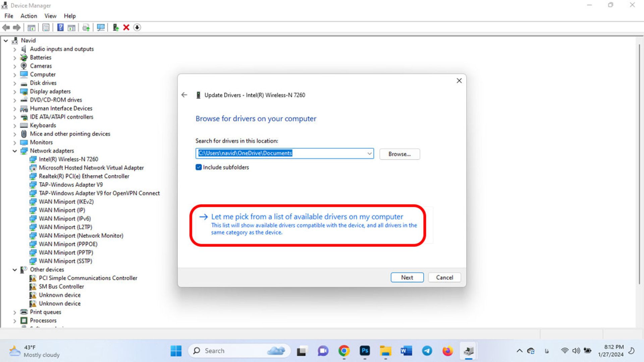Open Firefox from the taskbar
The height and width of the screenshot is (362, 644).
[x=448, y=351]
